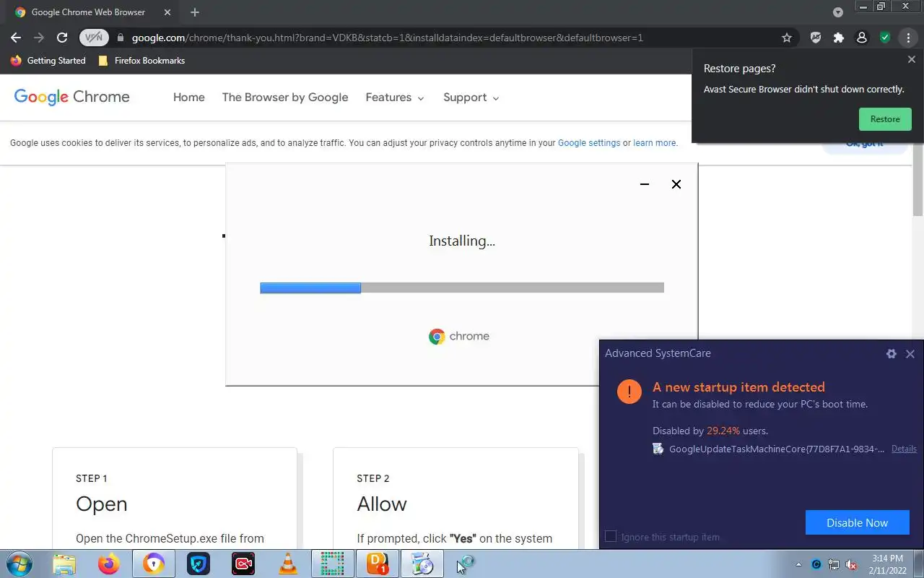
Task: Expand the Support menu
Action: coord(471,98)
